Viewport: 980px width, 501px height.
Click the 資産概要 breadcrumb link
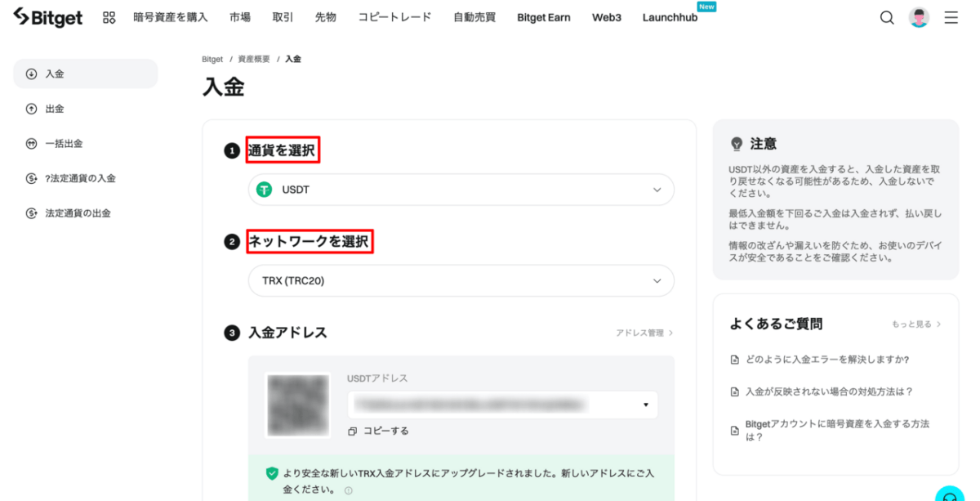[254, 60]
